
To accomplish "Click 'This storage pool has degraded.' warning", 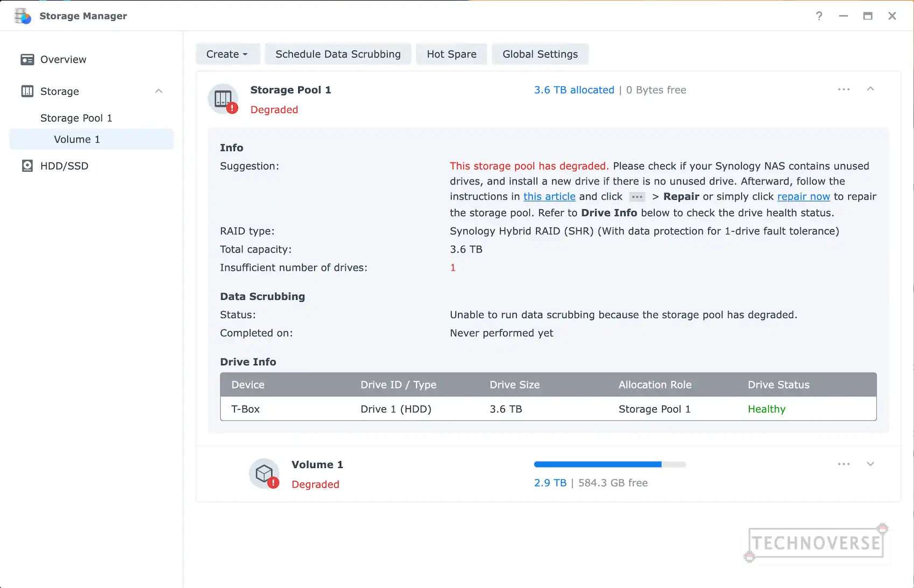I will pos(529,166).
